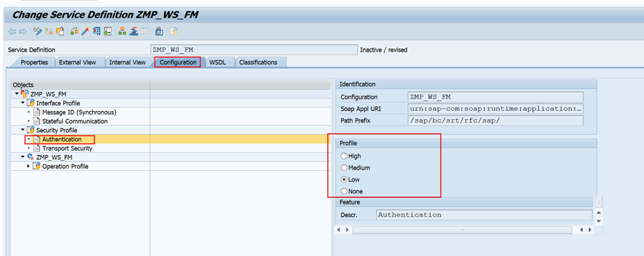Click the Security Profile folder icon
Image resolution: width=644 pixels, height=256 pixels.
(31, 130)
